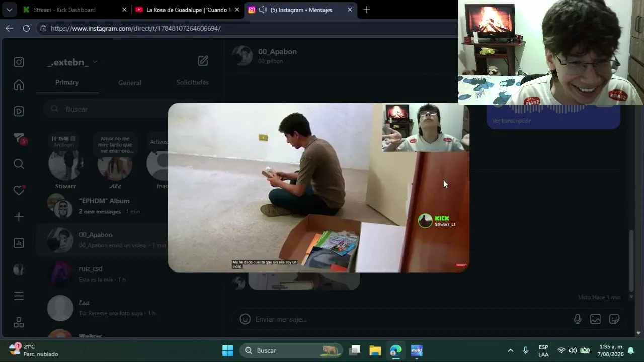Open the Windows Start menu
Viewport: 644px width, 362px height.
click(x=228, y=350)
